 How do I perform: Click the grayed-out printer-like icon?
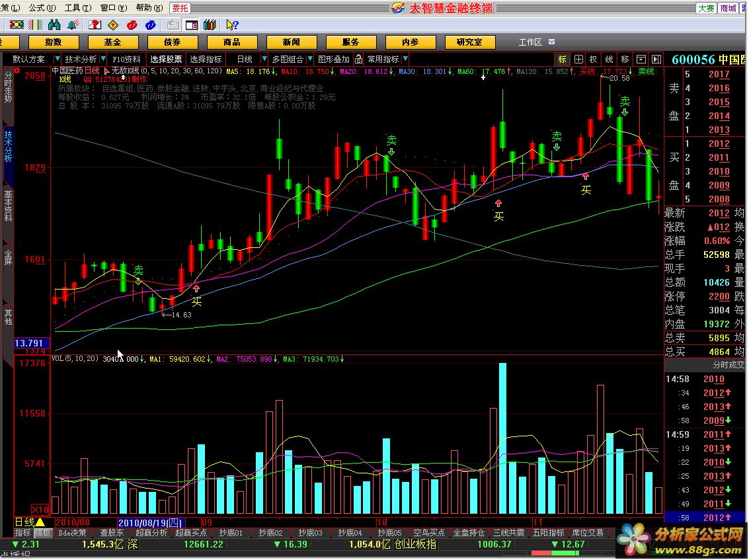tap(173, 25)
